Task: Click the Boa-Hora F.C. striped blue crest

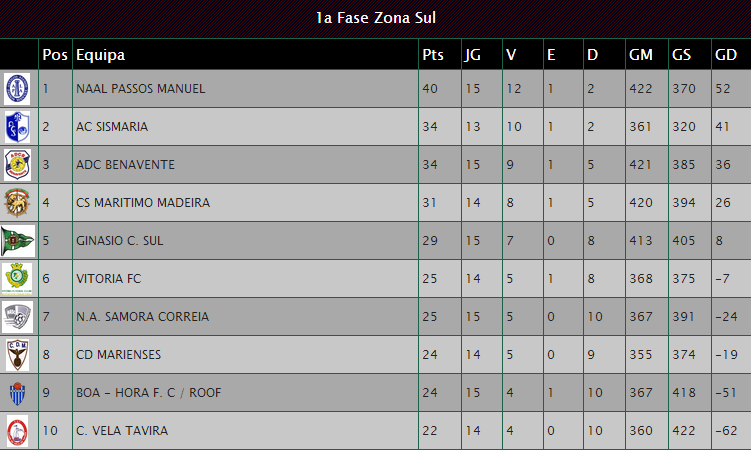Action: pos(17,393)
